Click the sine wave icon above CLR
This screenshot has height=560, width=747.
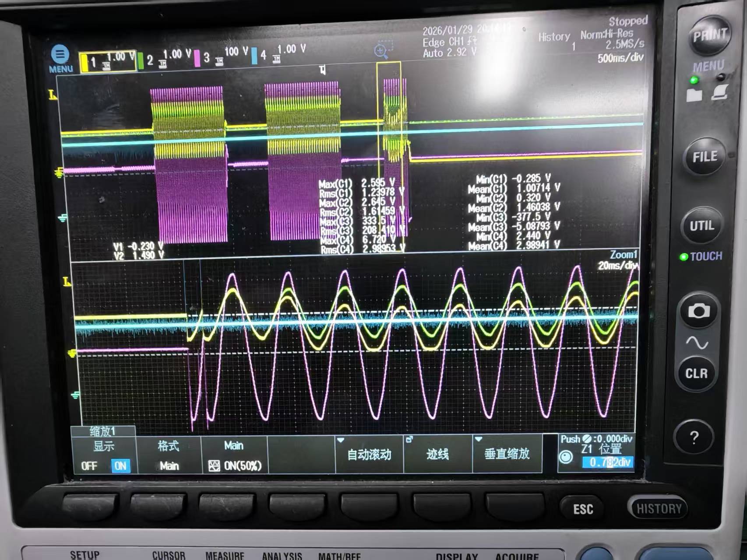pos(697,342)
